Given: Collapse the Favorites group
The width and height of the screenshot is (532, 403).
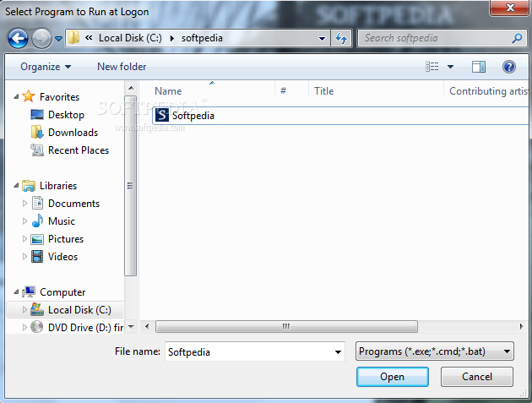Looking at the screenshot, I should pos(16,97).
